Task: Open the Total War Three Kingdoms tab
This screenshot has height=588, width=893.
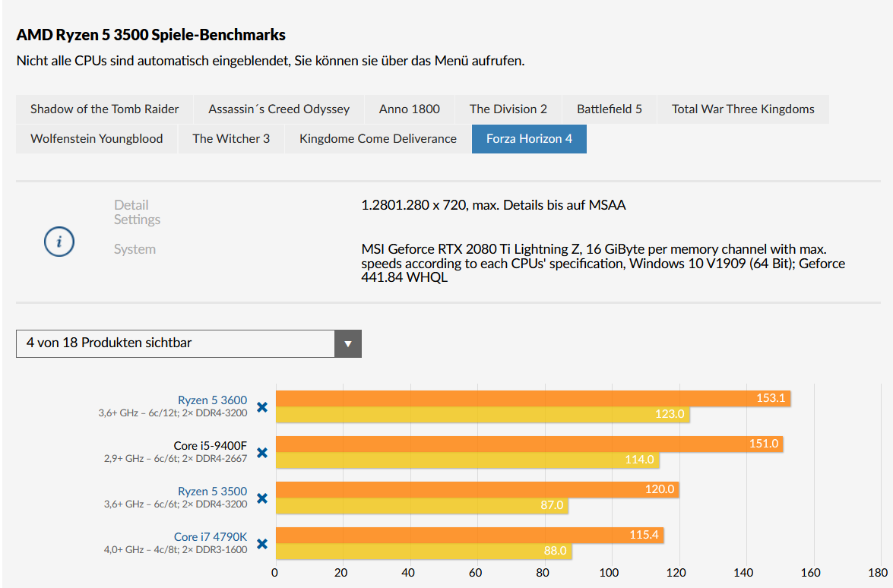Action: pyautogui.click(x=743, y=109)
